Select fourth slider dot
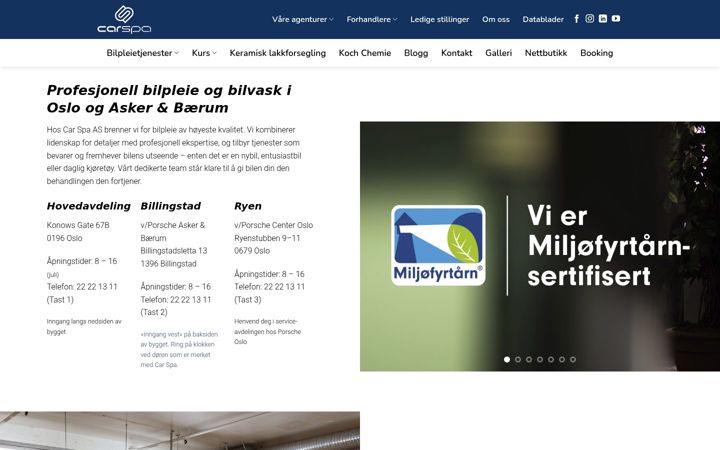 [x=540, y=360]
